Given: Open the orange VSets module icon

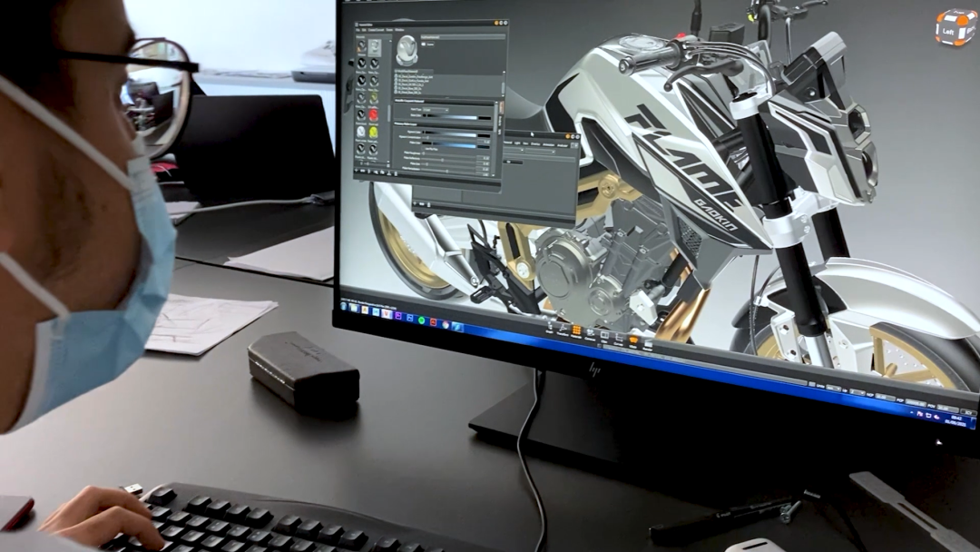Looking at the screenshot, I should [x=633, y=342].
